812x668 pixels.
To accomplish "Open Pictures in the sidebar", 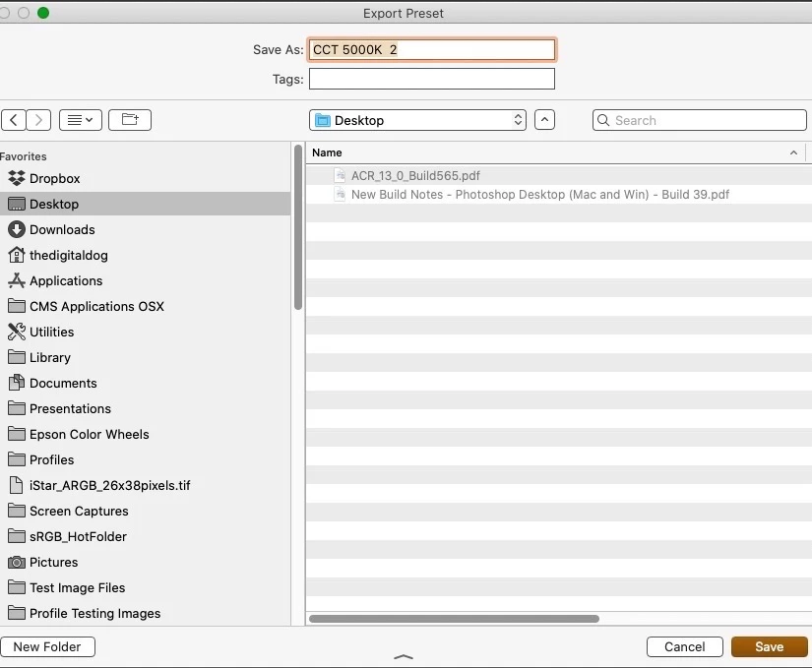I will pyautogui.click(x=145, y=563).
